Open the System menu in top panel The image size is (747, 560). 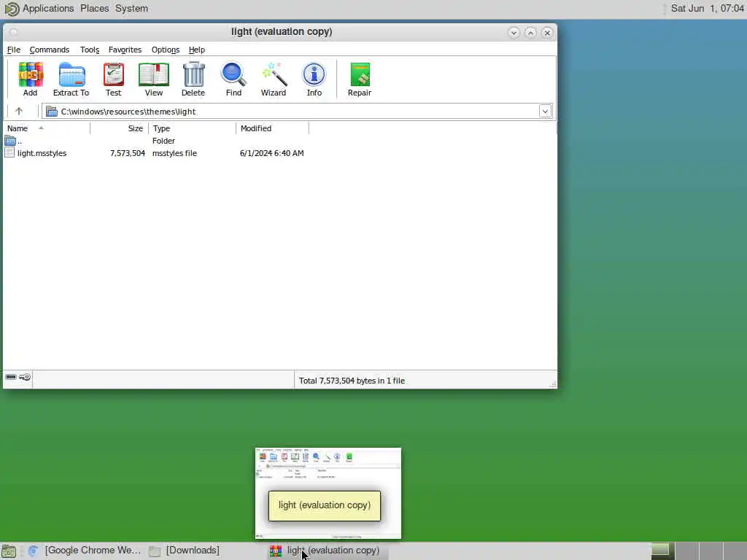[131, 8]
